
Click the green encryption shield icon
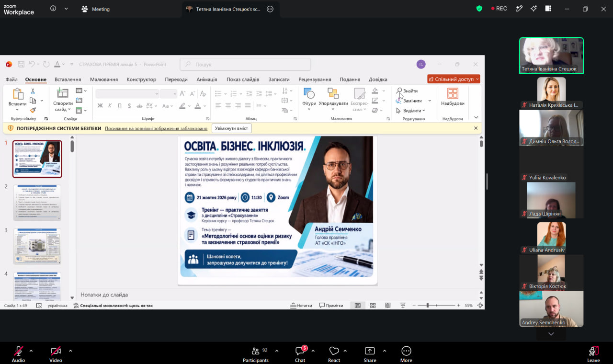479,9
